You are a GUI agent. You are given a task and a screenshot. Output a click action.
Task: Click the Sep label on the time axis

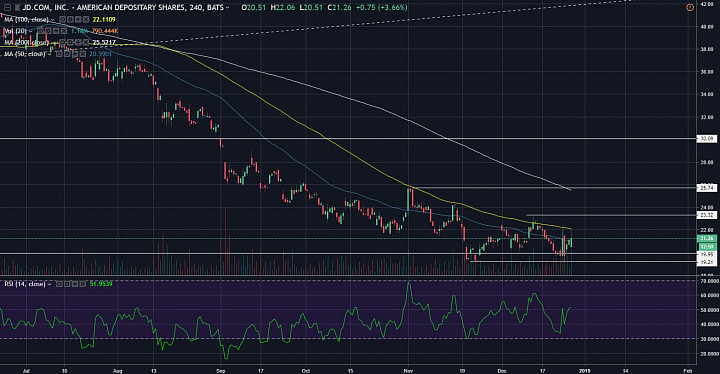[x=221, y=370]
